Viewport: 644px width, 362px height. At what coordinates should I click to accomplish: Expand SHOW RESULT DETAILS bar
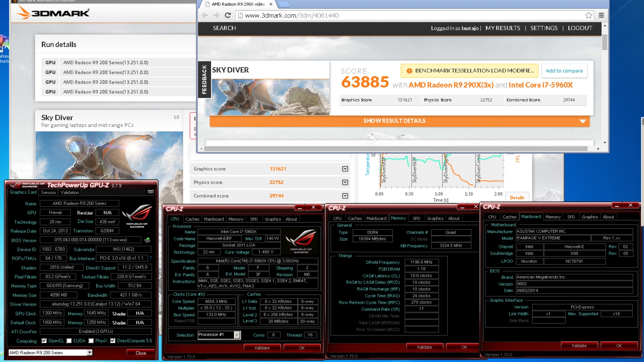coord(399,121)
